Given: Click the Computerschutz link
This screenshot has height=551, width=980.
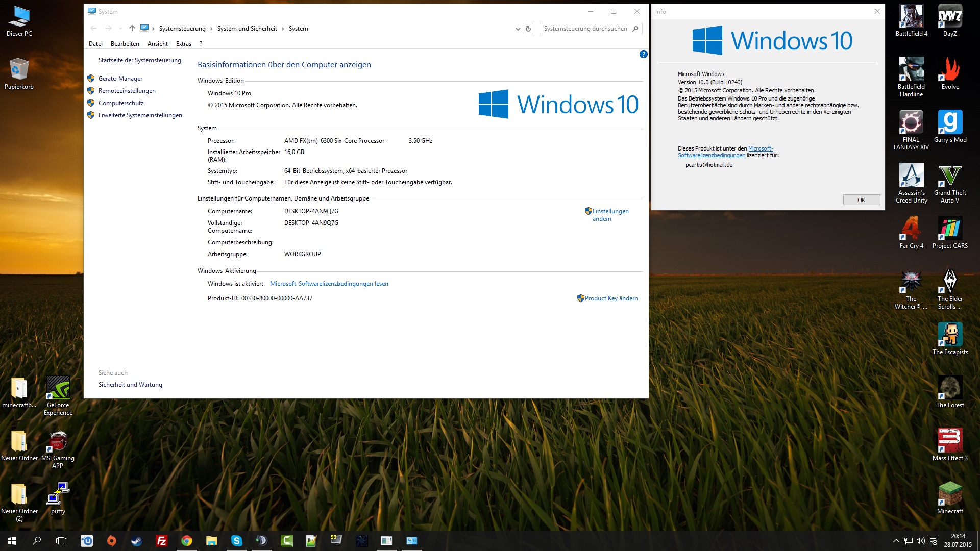Looking at the screenshot, I should 121,103.
